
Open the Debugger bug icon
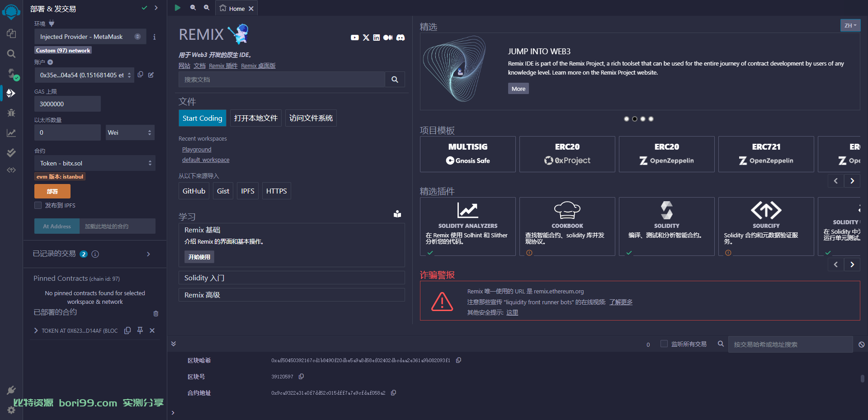click(x=11, y=113)
